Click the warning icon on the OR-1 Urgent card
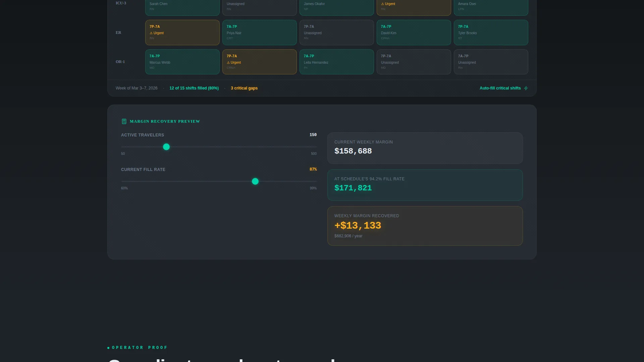 (228, 63)
